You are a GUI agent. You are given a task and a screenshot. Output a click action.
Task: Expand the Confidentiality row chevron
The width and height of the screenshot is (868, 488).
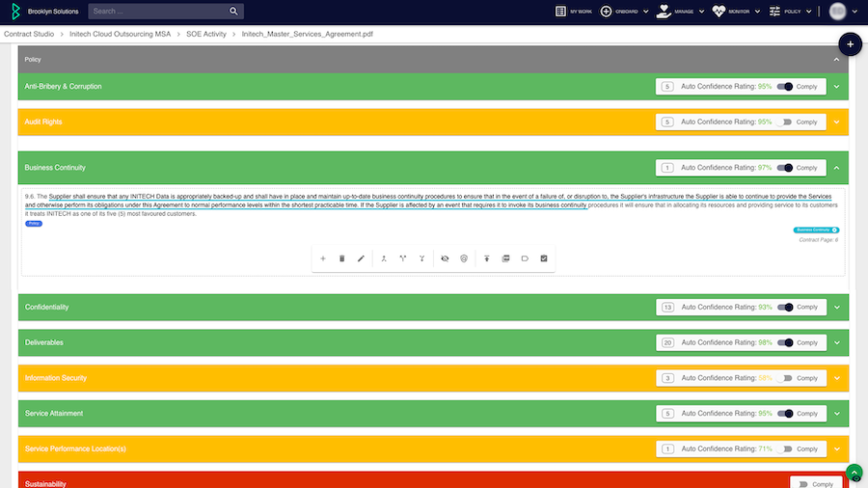click(837, 307)
